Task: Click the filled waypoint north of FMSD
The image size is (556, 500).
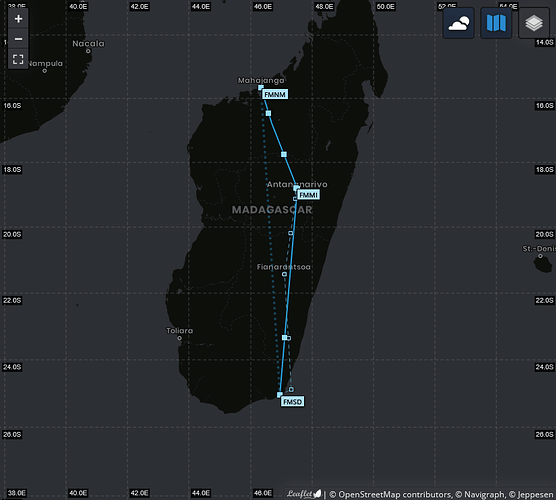Action: (284, 338)
